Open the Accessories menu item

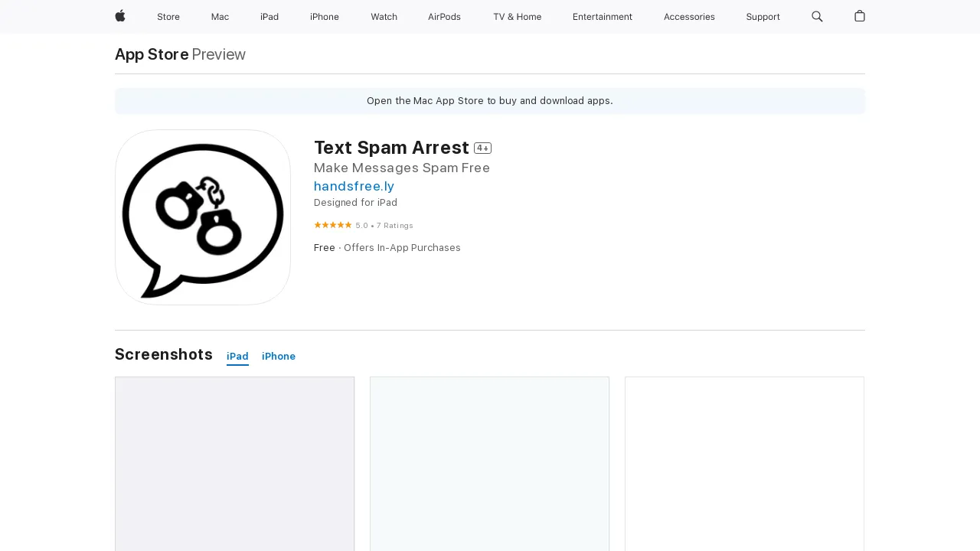coord(689,17)
